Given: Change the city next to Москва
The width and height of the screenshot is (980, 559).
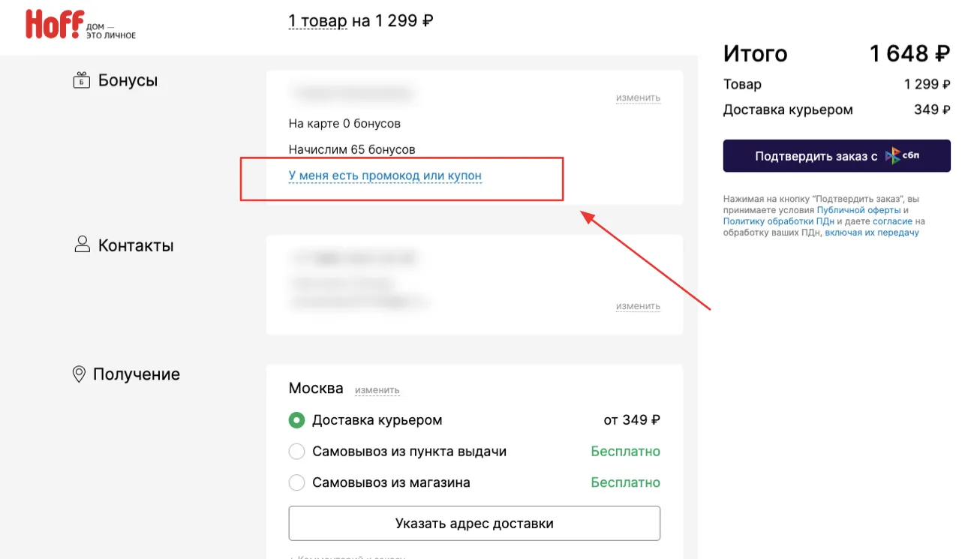Looking at the screenshot, I should (377, 390).
